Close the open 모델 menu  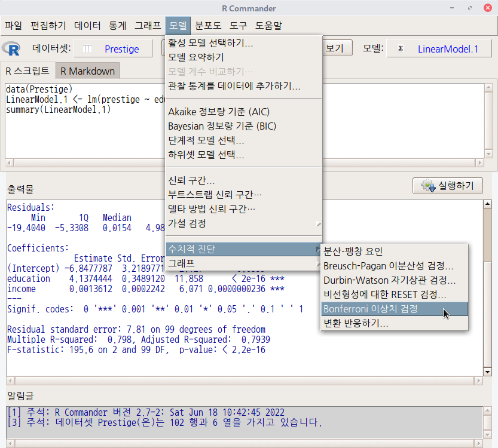tap(178, 25)
